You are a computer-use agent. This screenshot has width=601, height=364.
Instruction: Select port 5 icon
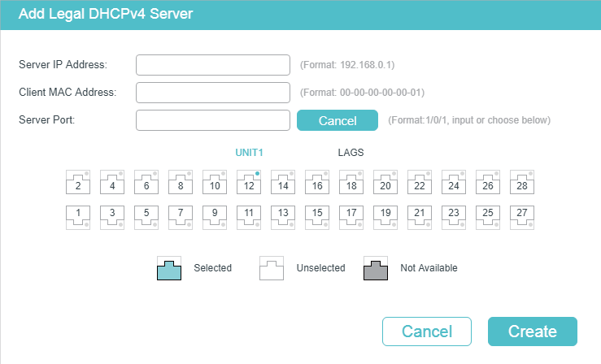coord(146,218)
